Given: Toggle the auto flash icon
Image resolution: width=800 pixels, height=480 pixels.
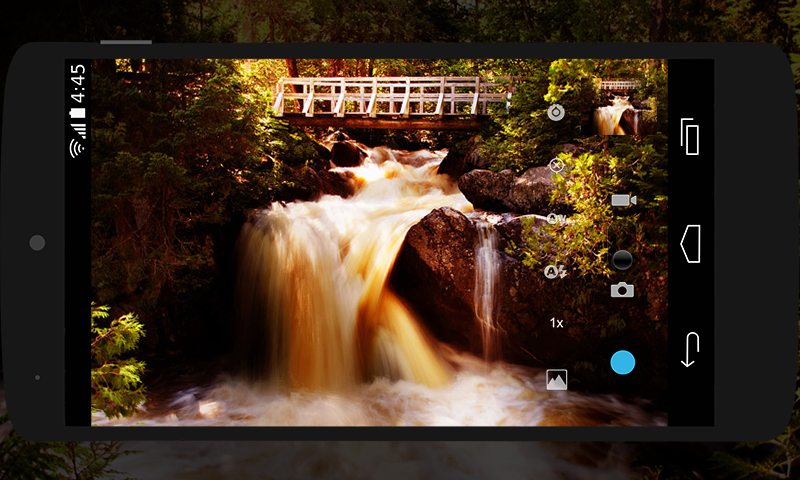Looking at the screenshot, I should pos(556,272).
